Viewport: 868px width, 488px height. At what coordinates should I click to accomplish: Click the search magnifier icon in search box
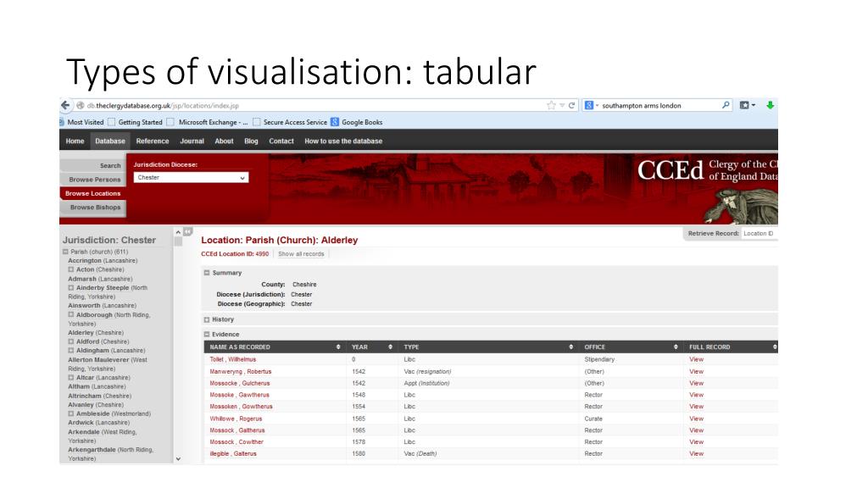[726, 105]
